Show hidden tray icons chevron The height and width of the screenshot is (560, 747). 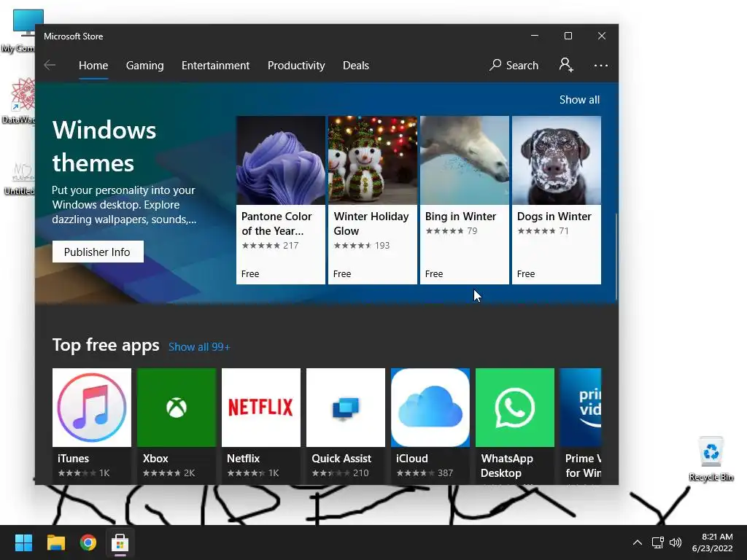637,542
